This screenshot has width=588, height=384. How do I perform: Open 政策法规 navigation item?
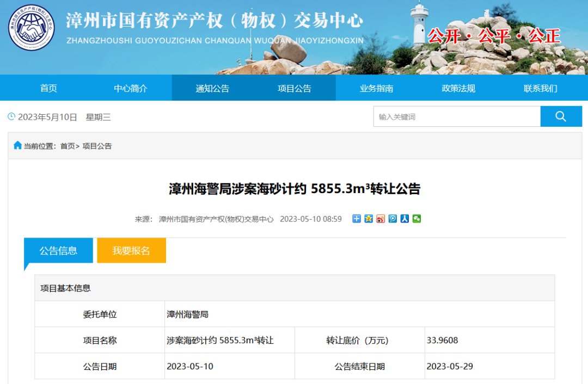click(x=458, y=88)
